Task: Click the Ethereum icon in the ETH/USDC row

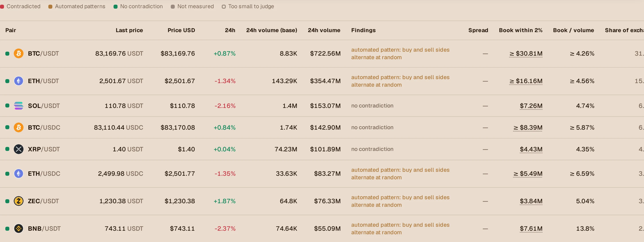Action: coord(18,174)
